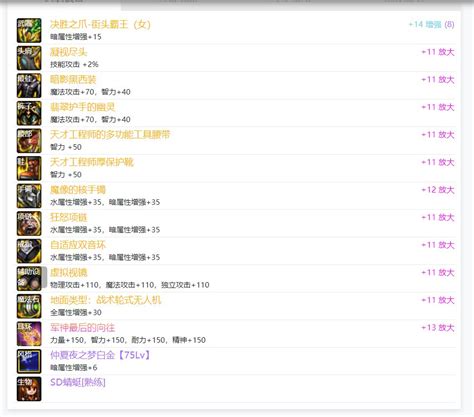Click 魔法攻击+70 stat line under 暗影黑西装

click(90, 92)
